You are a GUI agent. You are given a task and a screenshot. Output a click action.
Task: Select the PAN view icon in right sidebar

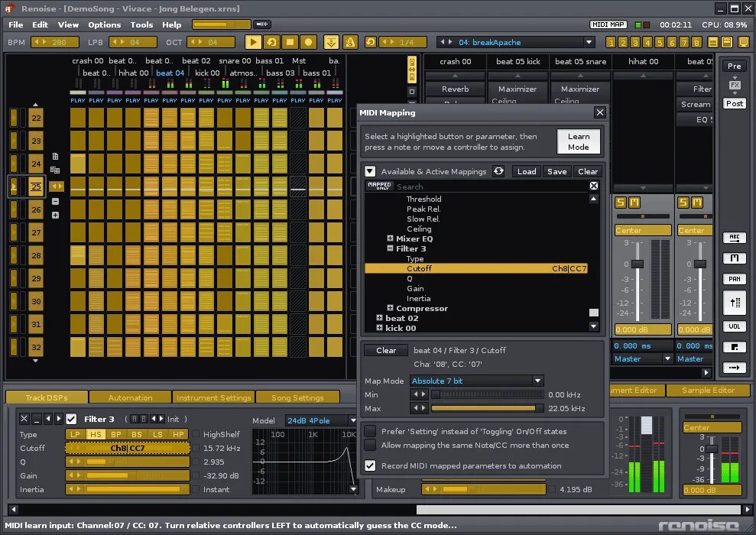735,279
